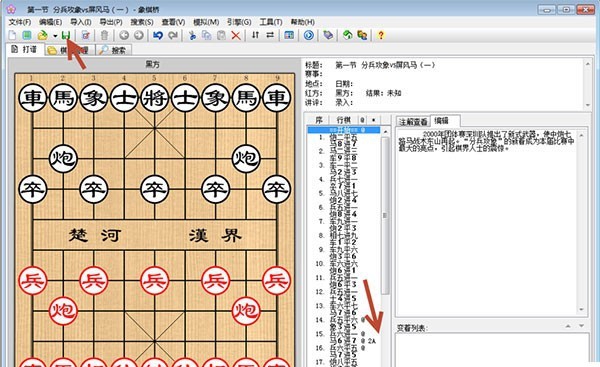The width and height of the screenshot is (600, 367).
Task: Select move 1 in the move list
Action: tap(343, 137)
